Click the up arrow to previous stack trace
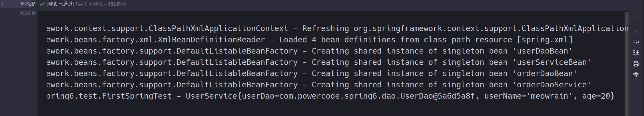Viewport: 644px width, 116px height. tap(636, 18)
